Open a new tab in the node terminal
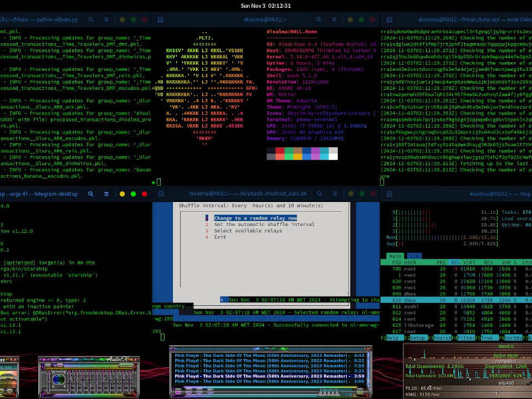The height and width of the screenshot is (399, 532). (x=390, y=20)
